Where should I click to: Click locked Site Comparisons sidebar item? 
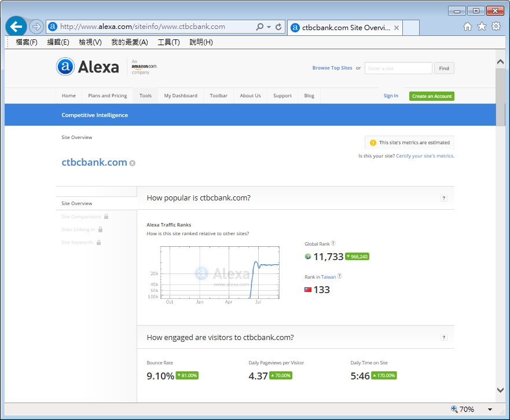[81, 217]
